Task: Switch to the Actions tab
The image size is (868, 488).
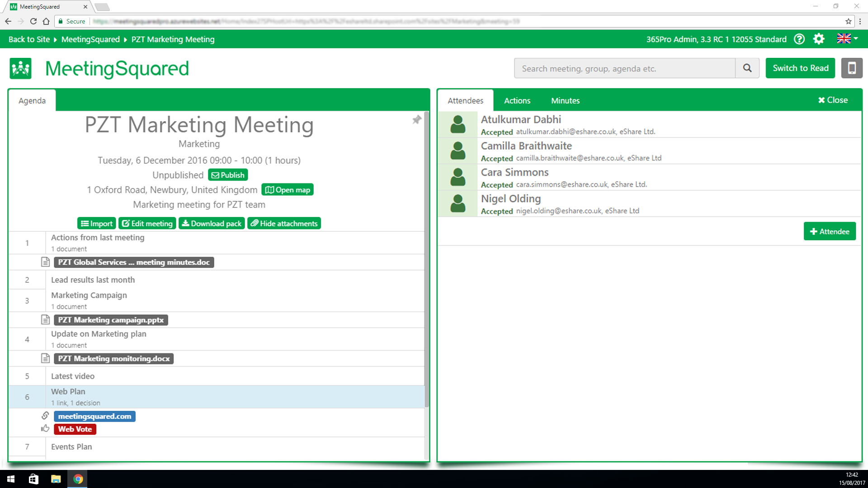Action: (x=517, y=100)
